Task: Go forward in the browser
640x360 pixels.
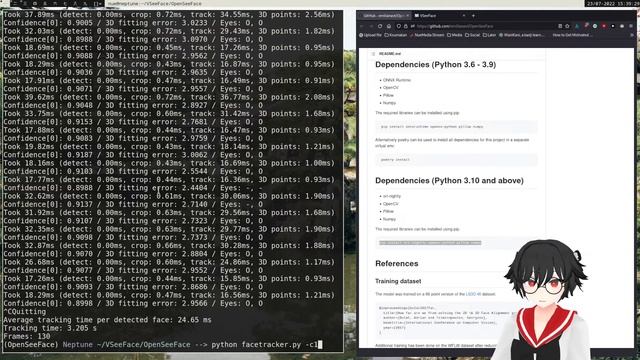Action: coord(371,26)
